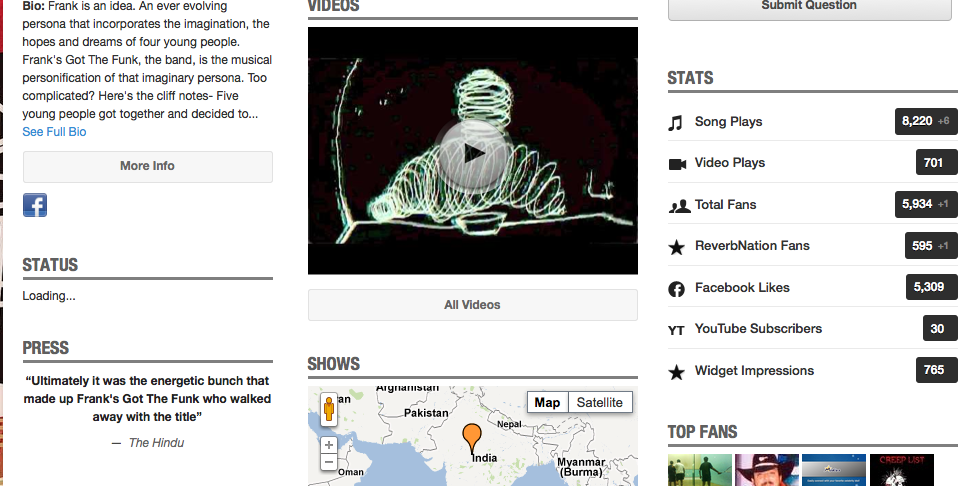977x486 pixels.
Task: Click the Total Fans people icon
Action: (678, 206)
